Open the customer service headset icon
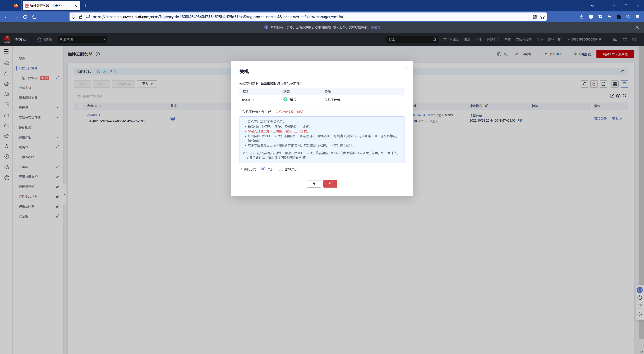The height and width of the screenshot is (354, 644). [640, 290]
